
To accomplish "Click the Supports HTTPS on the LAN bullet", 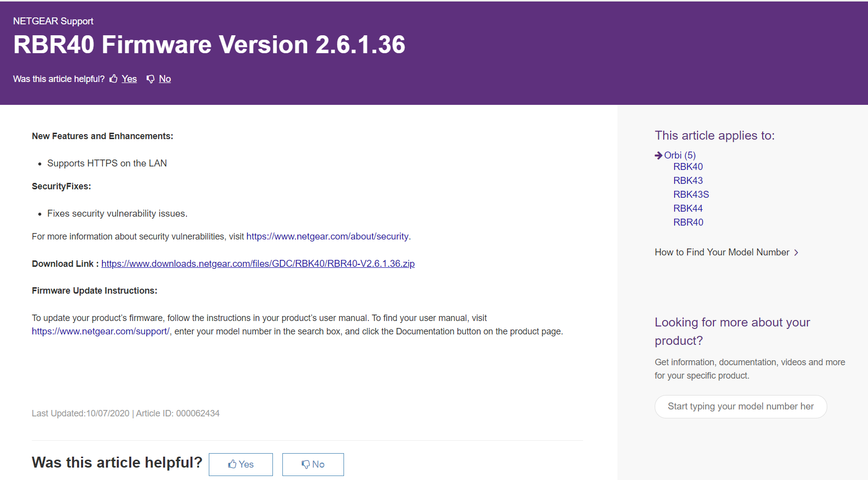I will point(107,163).
